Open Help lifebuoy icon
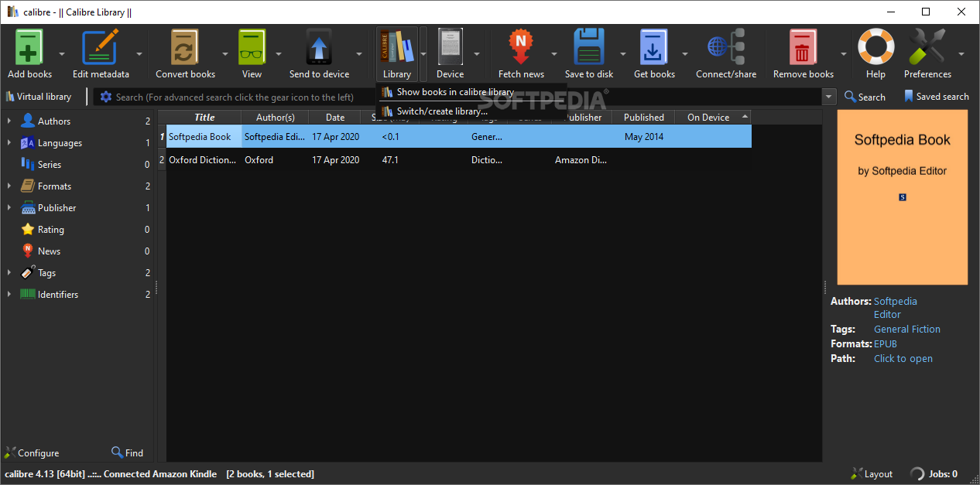Screen dimensions: 980x485 875,48
